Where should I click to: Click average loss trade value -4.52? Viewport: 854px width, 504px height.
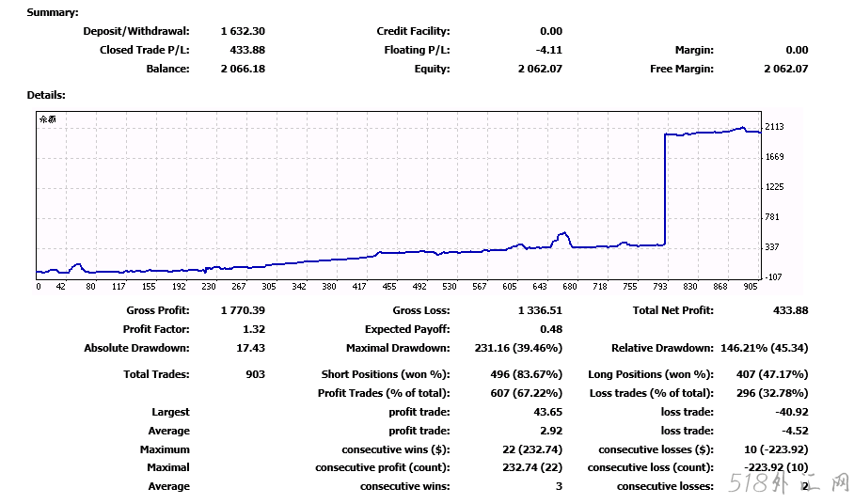pos(795,431)
